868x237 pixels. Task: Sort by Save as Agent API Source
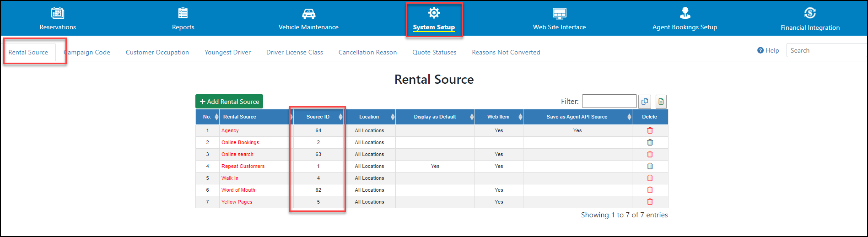pos(577,117)
